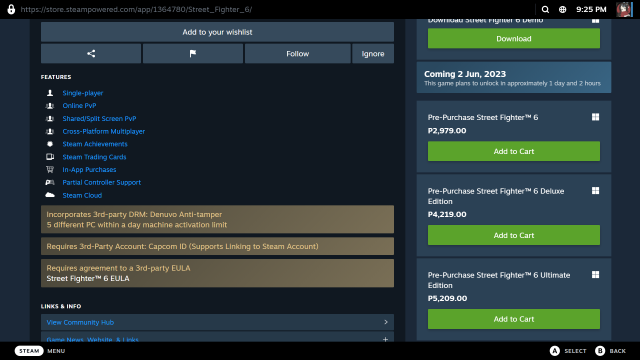Click the ₱4,219.00 price text
Image resolution: width=640 pixels, height=360 pixels.
click(x=447, y=214)
